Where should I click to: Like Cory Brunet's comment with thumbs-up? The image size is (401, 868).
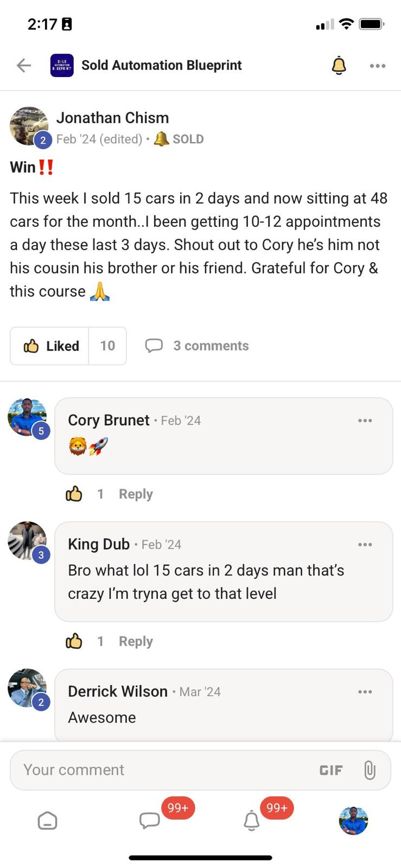(x=74, y=494)
